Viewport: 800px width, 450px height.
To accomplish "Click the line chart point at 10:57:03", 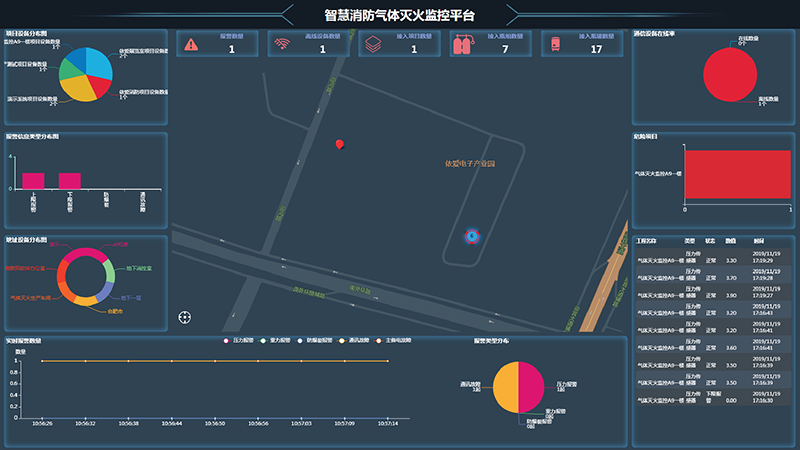I will tap(301, 361).
